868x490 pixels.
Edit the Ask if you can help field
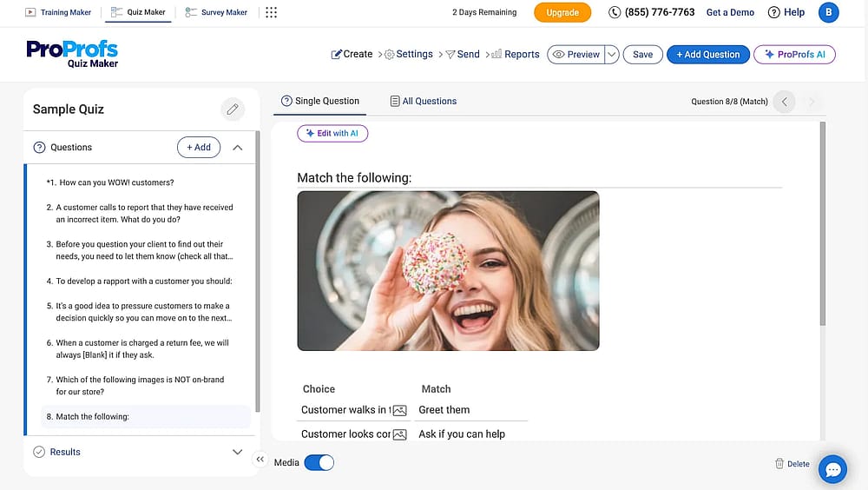tap(470, 434)
